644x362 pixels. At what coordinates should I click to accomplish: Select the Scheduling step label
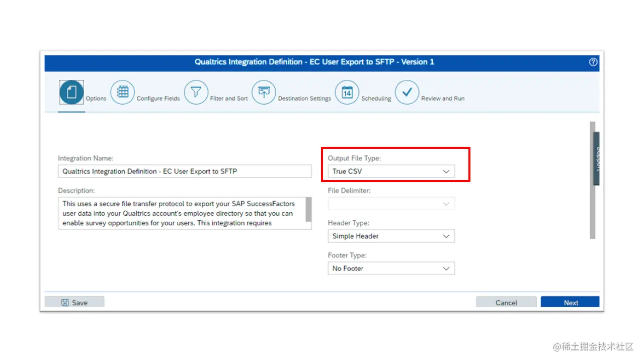[x=376, y=99]
